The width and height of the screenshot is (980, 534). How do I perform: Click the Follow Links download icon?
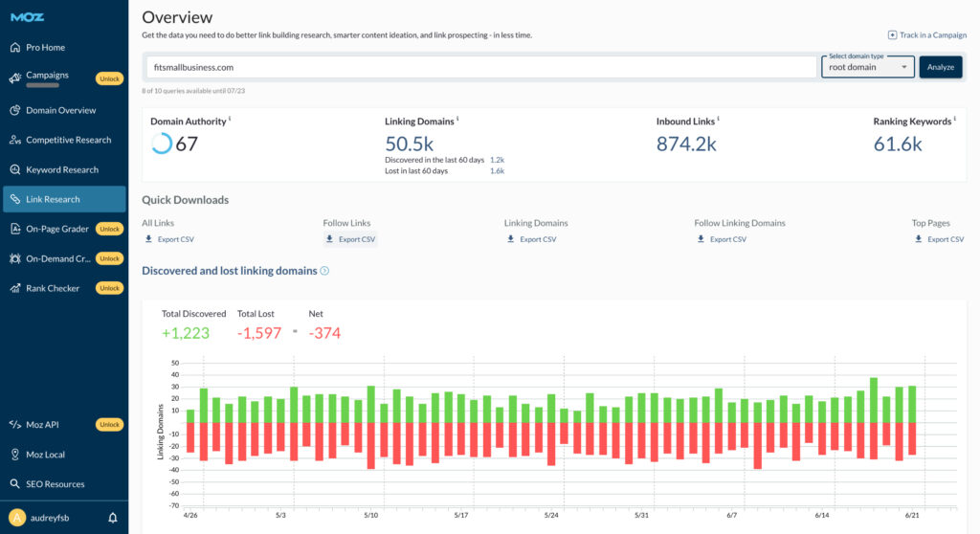329,239
